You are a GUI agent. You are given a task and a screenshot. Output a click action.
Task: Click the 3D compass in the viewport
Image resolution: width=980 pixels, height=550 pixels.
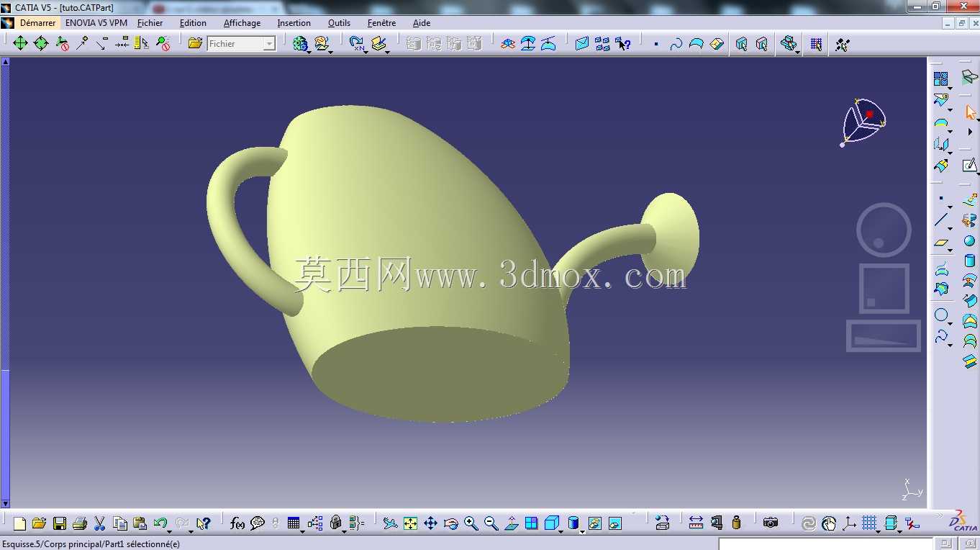tap(863, 121)
